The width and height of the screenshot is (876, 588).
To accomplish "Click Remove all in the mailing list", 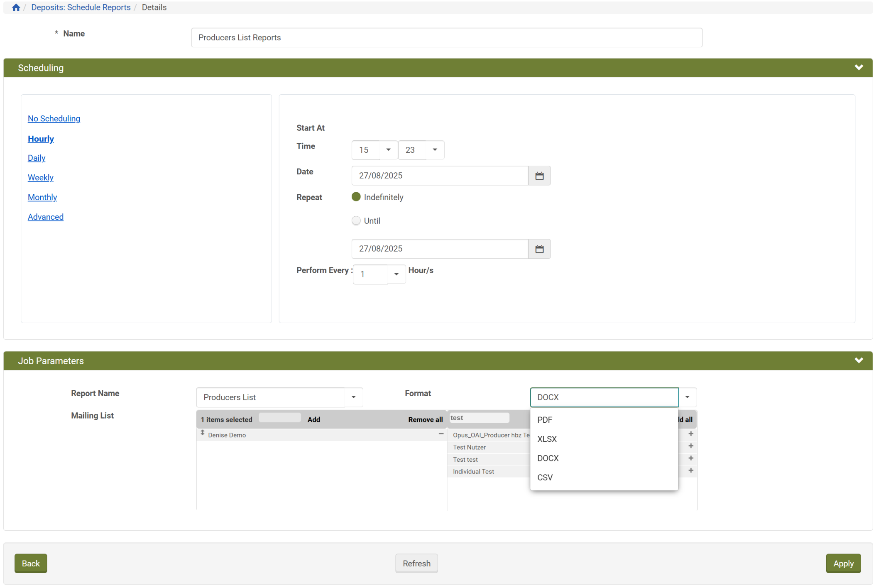I will click(x=425, y=419).
